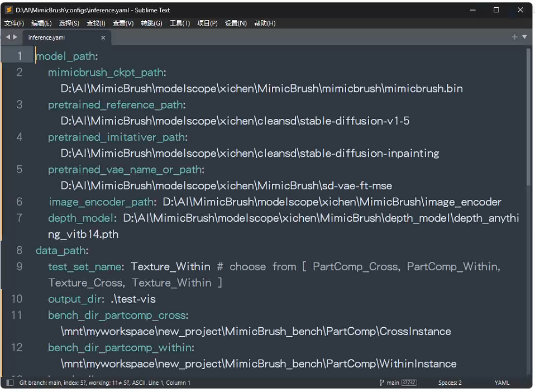Image resolution: width=535 pixels, height=392 pixels.
Task: Open the 选择(S) menu
Action: click(69, 23)
